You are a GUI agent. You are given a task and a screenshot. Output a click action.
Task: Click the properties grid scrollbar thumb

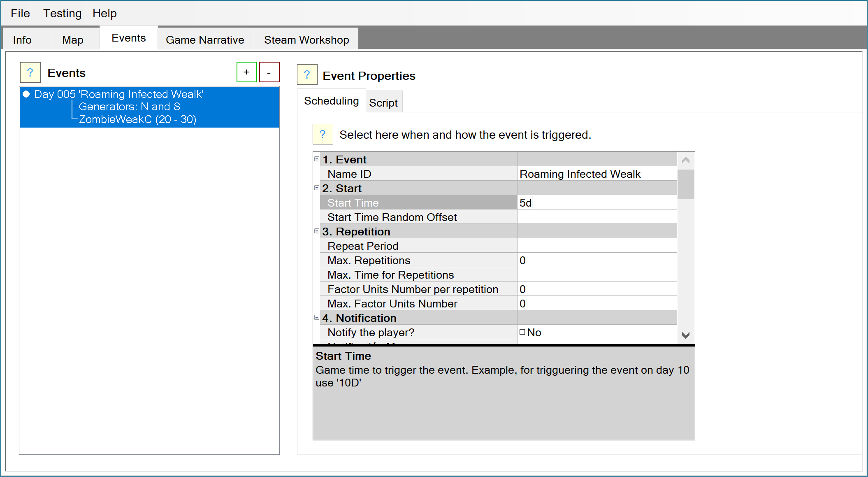pos(685,184)
